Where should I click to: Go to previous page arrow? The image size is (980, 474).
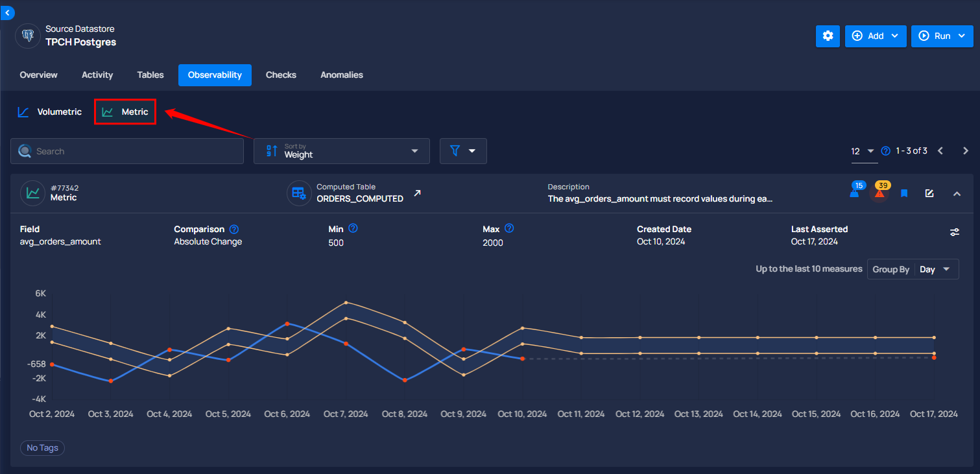tap(940, 151)
